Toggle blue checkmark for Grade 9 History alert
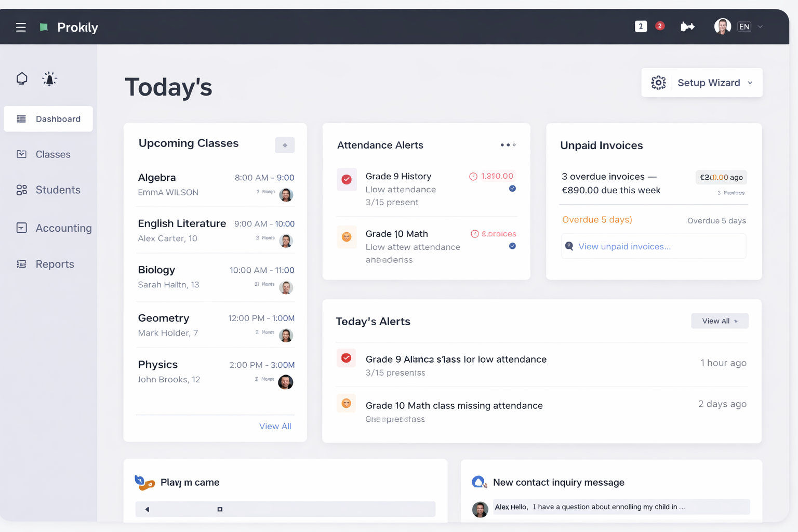 [512, 189]
